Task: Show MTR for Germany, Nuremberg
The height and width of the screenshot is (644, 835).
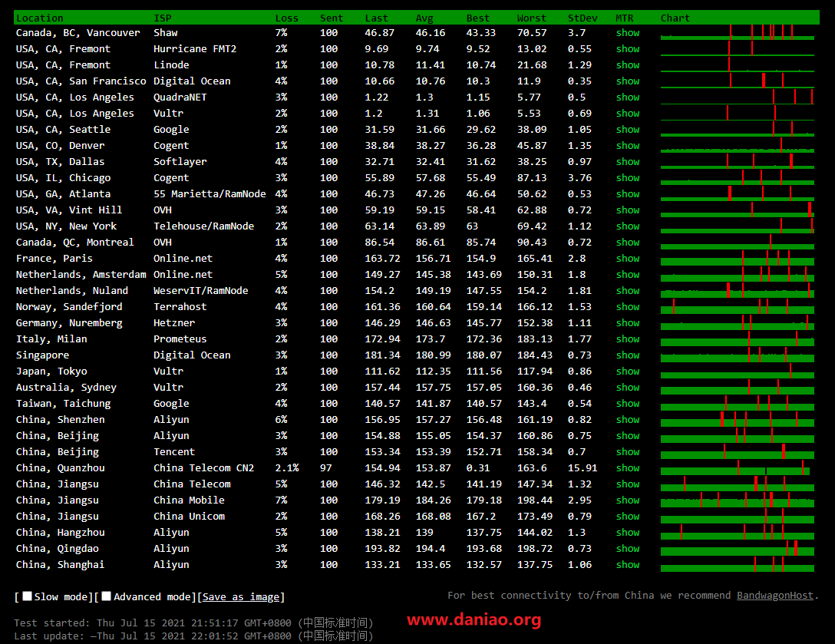Action: click(x=627, y=322)
